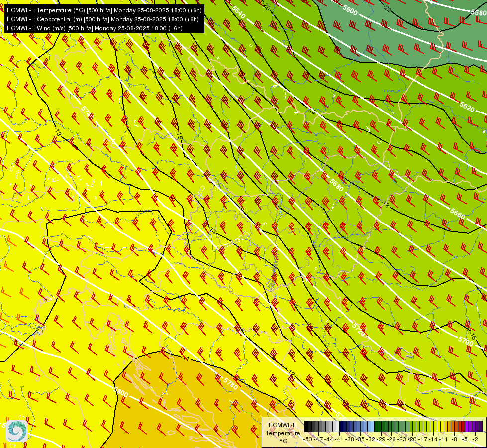The height and width of the screenshot is (448, 487).
Task: Click the 5600 geopotential contour label
Action: coord(350,10)
